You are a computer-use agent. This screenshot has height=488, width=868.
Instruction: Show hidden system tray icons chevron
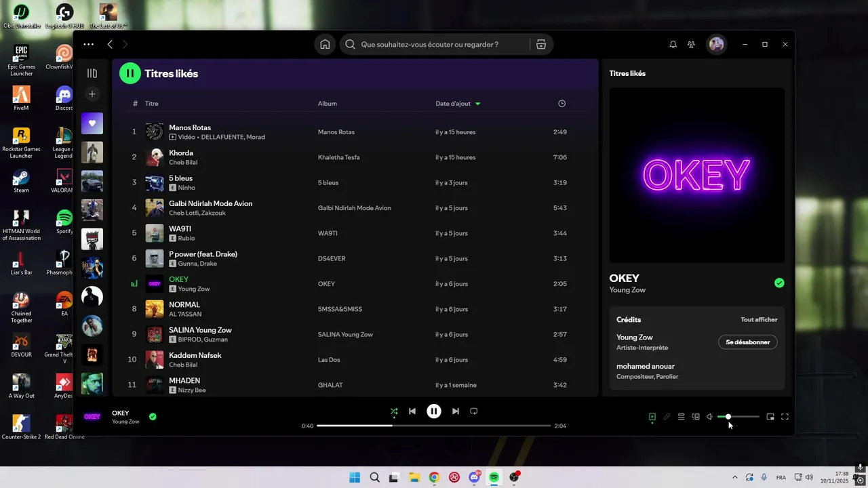point(734,477)
